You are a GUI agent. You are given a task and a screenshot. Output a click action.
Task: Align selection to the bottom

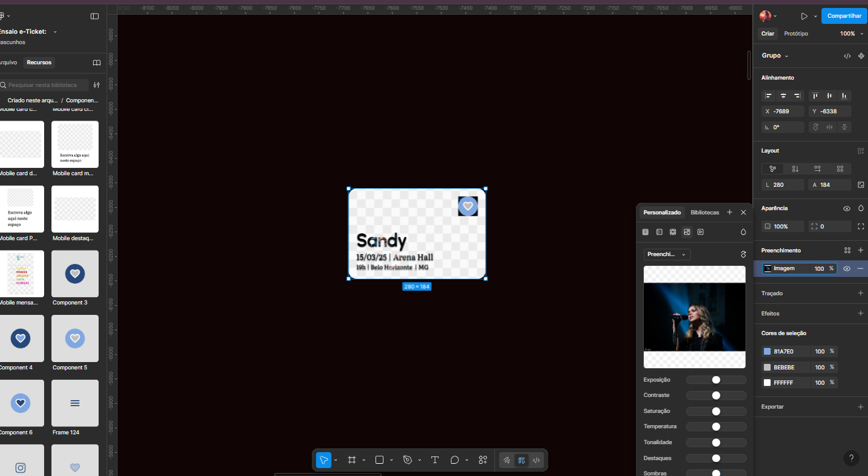click(844, 96)
